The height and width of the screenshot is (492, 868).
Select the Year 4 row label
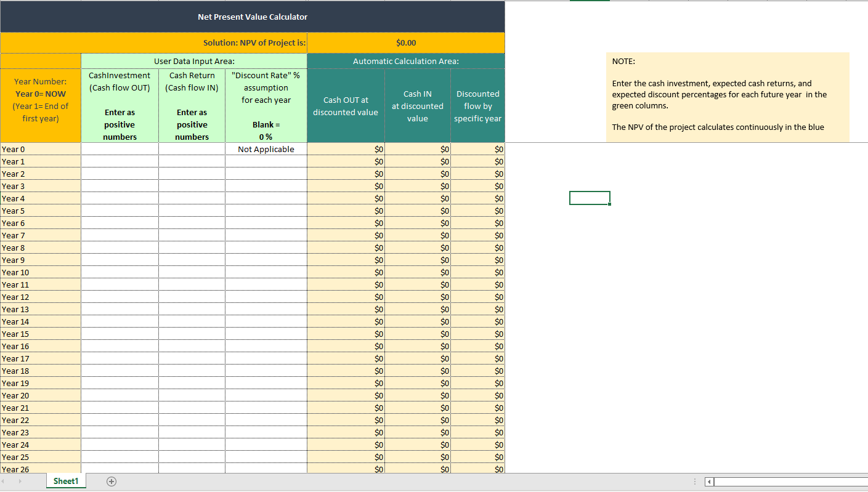[x=41, y=198]
